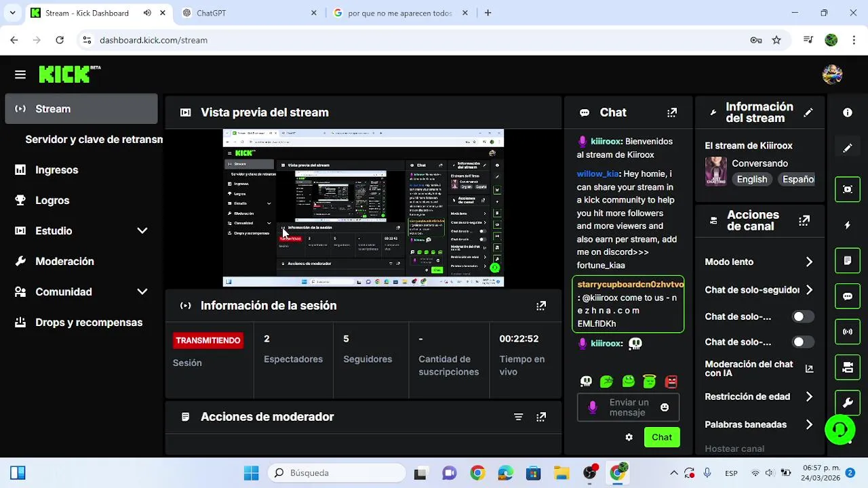The image size is (868, 488).
Task: Click the speech bubble icon in right rail
Action: pos(848,296)
